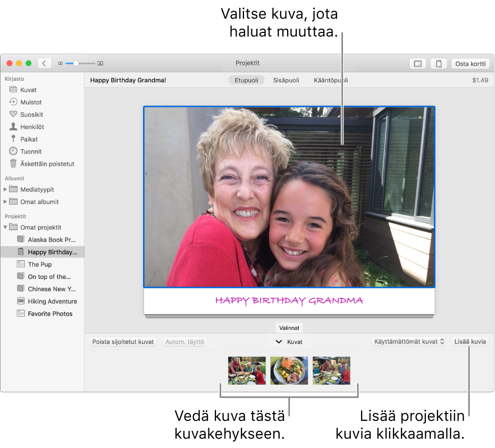The image size is (495, 448).
Task: Open the Käyttämättömät kuvat dropdown
Action: click(x=408, y=342)
